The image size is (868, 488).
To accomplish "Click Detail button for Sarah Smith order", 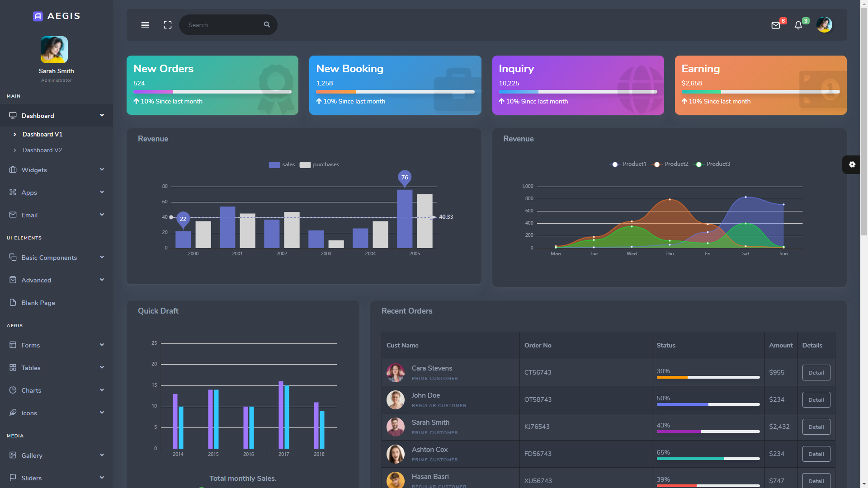I will 816,427.
